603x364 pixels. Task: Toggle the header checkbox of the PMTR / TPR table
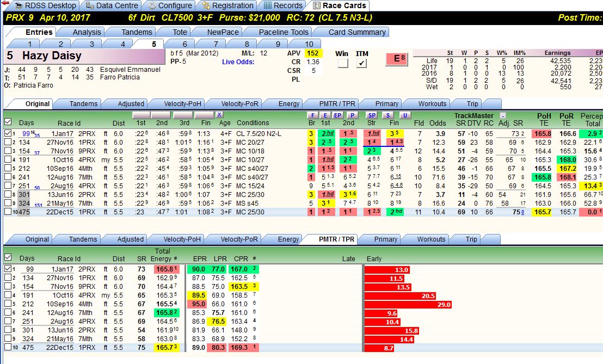tap(8, 257)
